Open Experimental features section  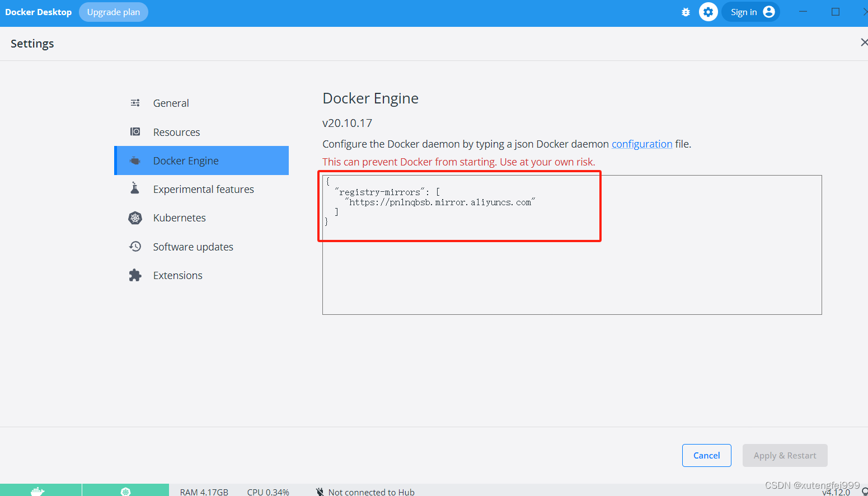(x=201, y=189)
